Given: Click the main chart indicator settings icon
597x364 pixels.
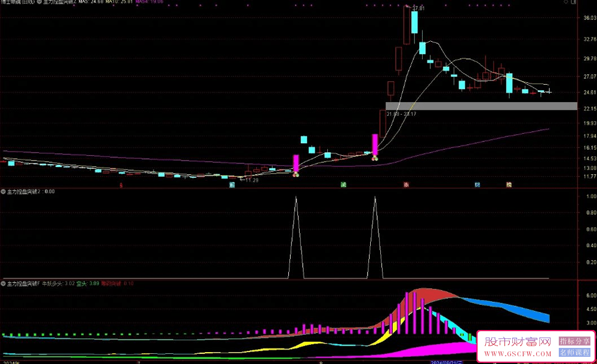Looking at the screenshot, I should click(39, 2).
